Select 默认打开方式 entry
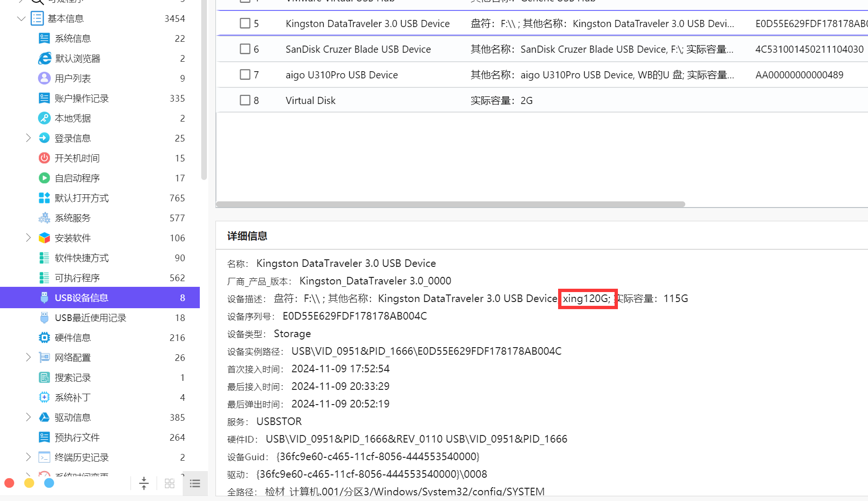This screenshot has width=868, height=501. click(82, 198)
